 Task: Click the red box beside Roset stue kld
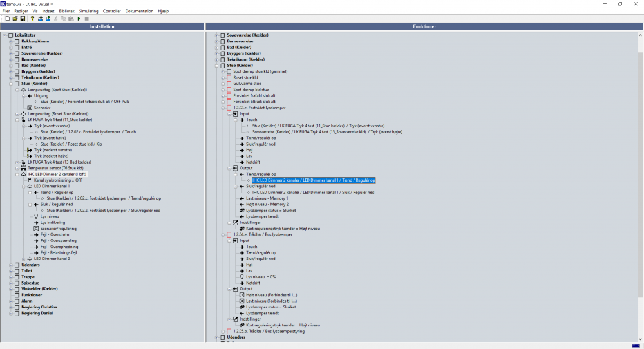tap(228, 77)
